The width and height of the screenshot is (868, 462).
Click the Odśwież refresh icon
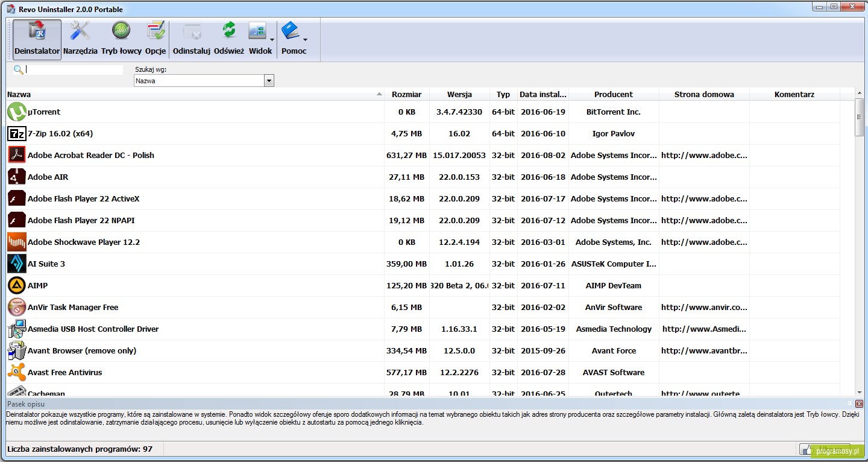tap(229, 30)
